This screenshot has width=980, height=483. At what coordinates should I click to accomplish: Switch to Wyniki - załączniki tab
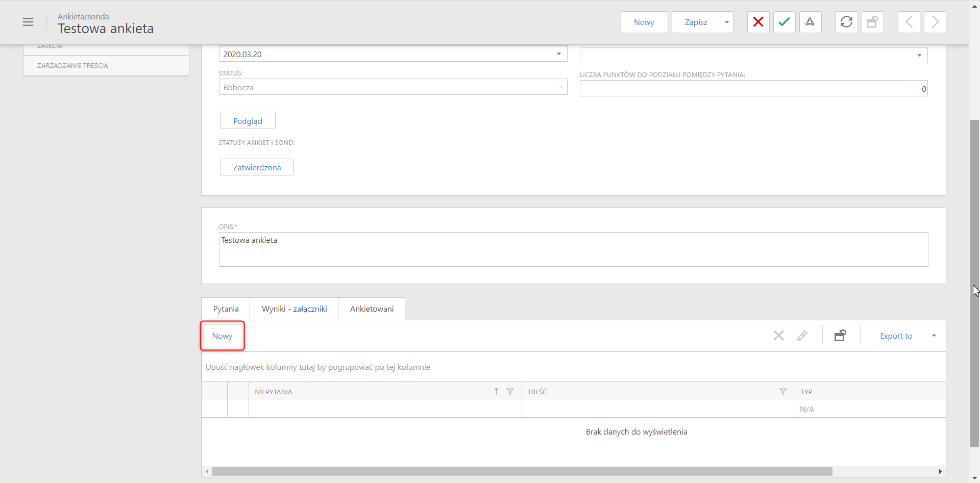[x=294, y=309]
